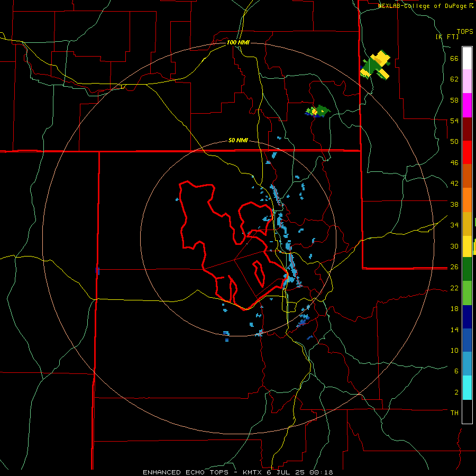
Task: Click the gold legend swatch
Action: coord(467,223)
